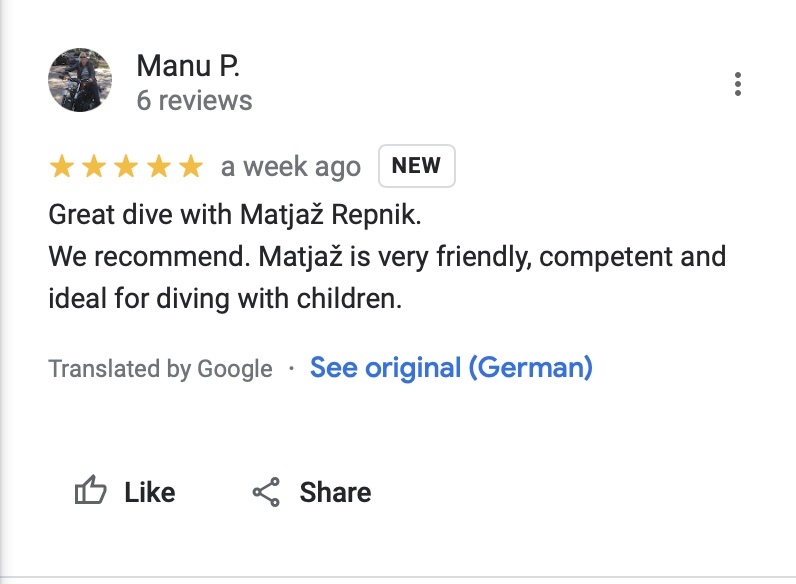Click the first gold rating star
The image size is (796, 584).
click(x=61, y=167)
